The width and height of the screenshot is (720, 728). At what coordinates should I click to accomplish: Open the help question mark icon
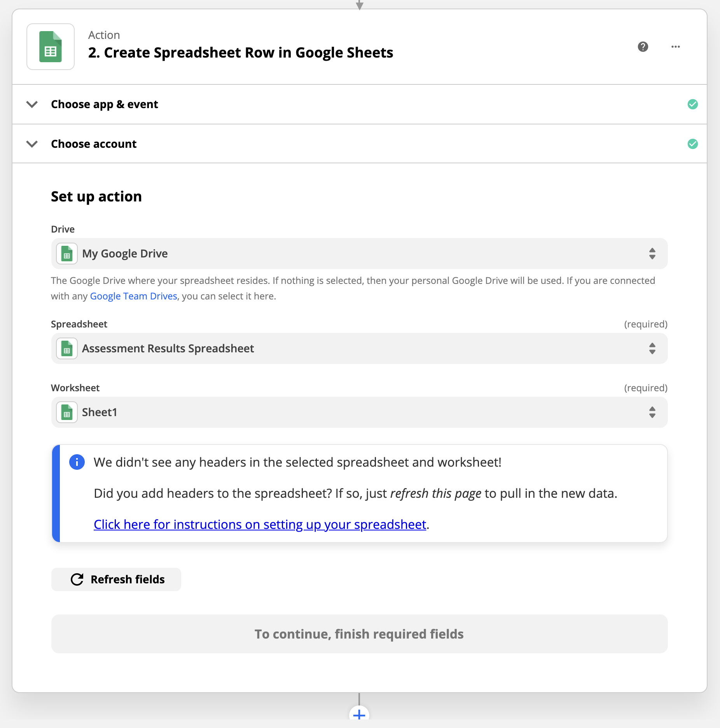pos(643,47)
